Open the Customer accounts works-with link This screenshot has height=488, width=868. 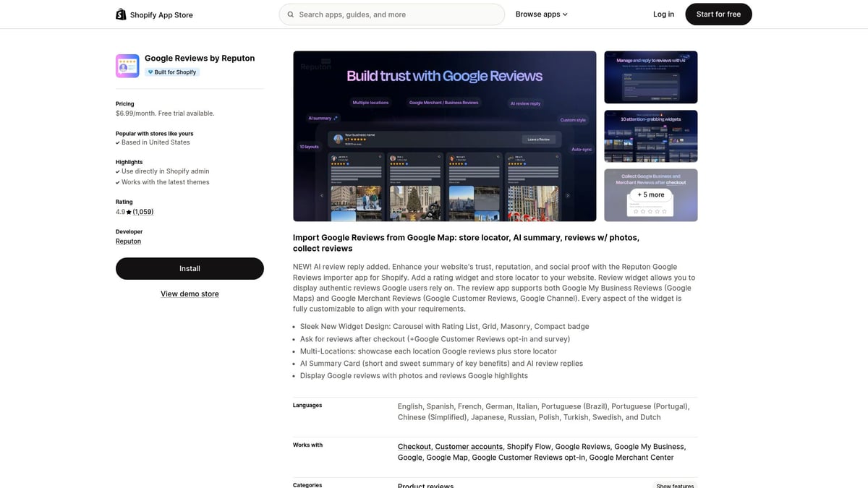point(469,447)
